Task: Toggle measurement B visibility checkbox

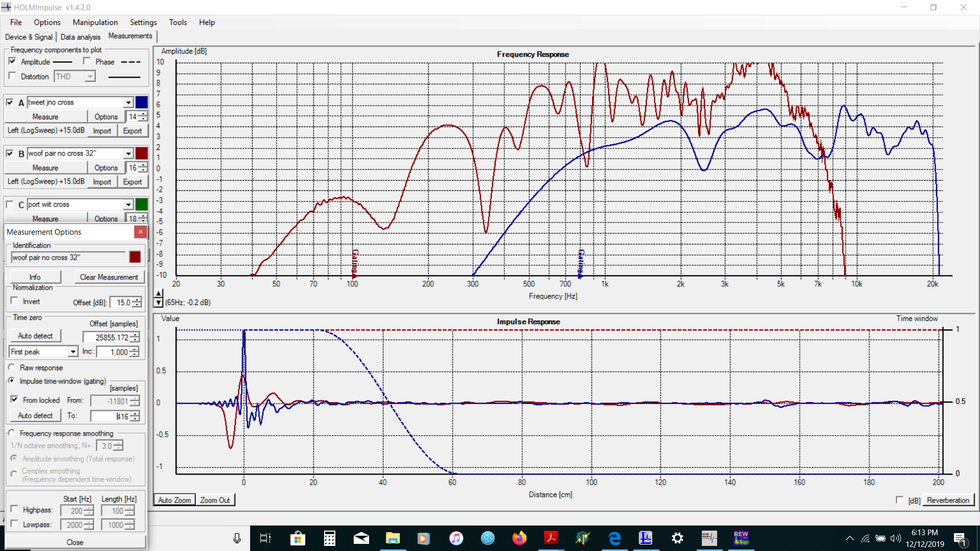Action: pyautogui.click(x=10, y=153)
